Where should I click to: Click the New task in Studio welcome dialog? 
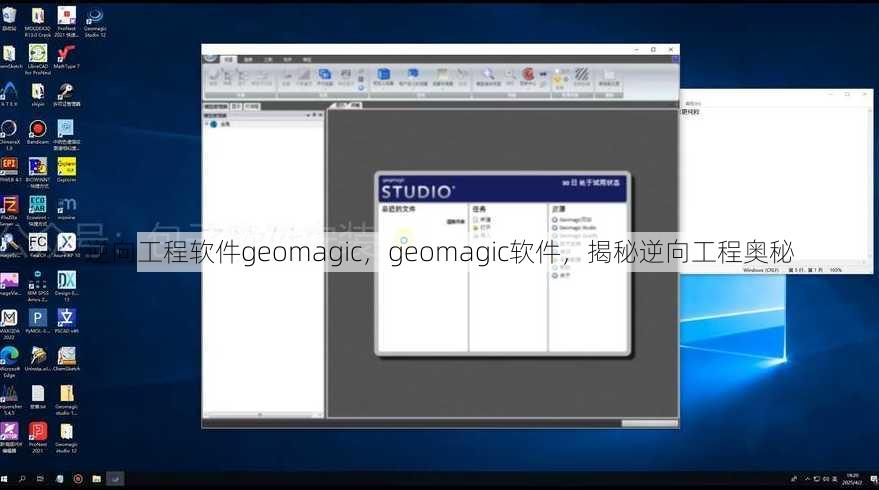482,220
